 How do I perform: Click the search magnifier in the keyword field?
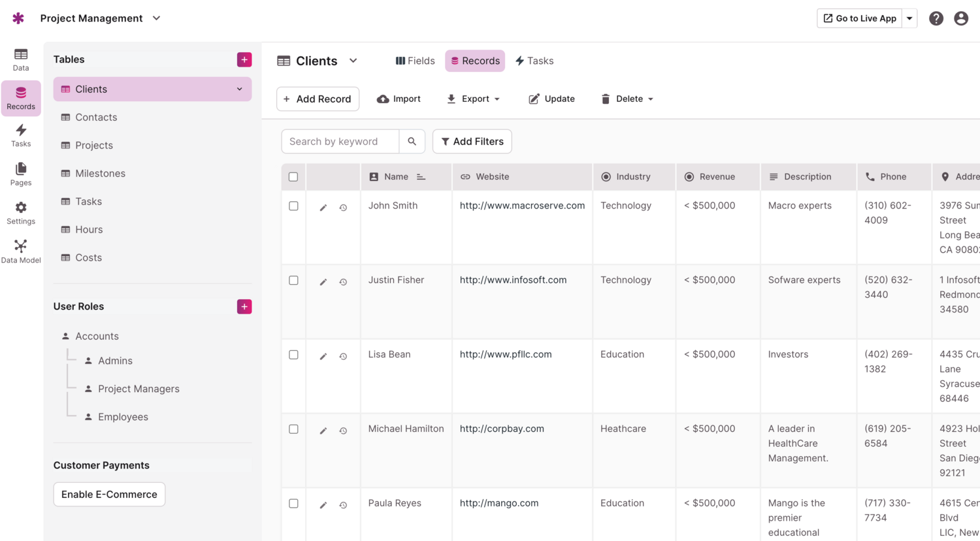click(x=412, y=141)
